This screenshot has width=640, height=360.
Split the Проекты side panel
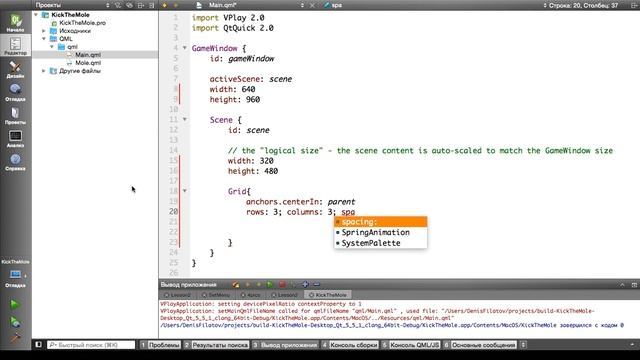click(141, 5)
